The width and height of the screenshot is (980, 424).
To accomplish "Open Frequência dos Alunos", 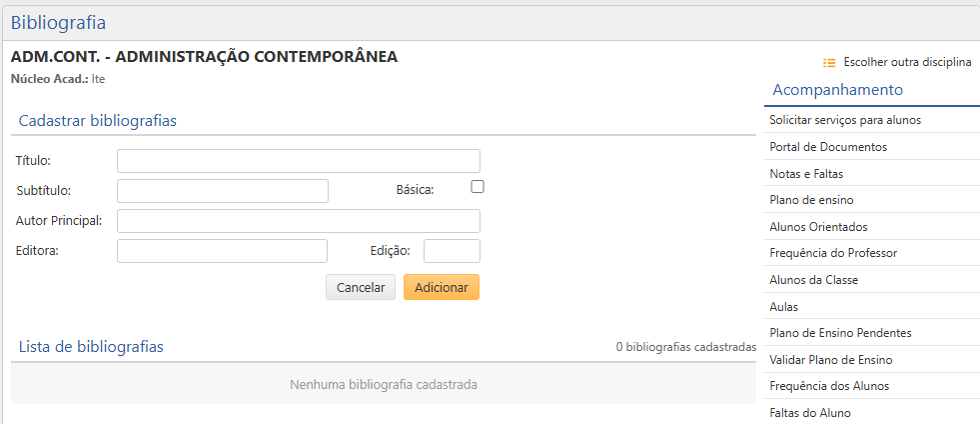I will tap(829, 386).
